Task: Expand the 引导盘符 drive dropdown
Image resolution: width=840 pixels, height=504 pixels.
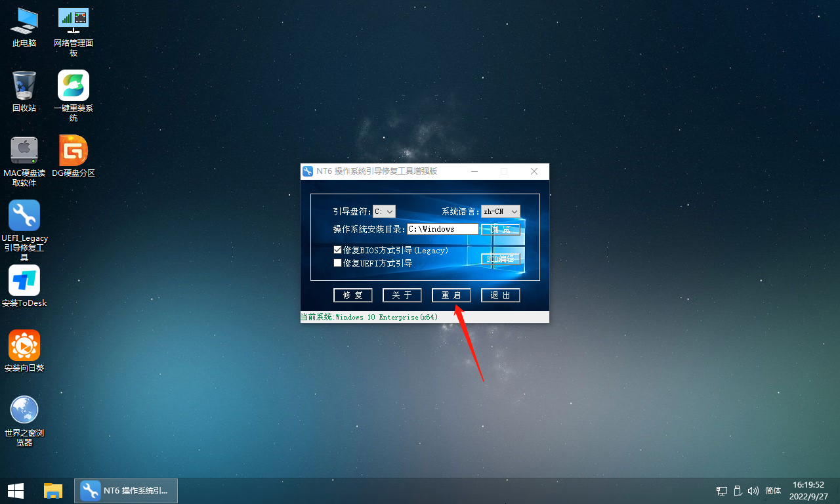Action: click(384, 211)
